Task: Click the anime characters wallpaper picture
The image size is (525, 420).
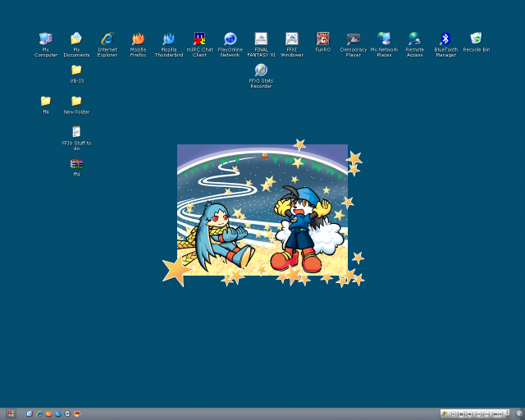Action: pyautogui.click(x=262, y=210)
